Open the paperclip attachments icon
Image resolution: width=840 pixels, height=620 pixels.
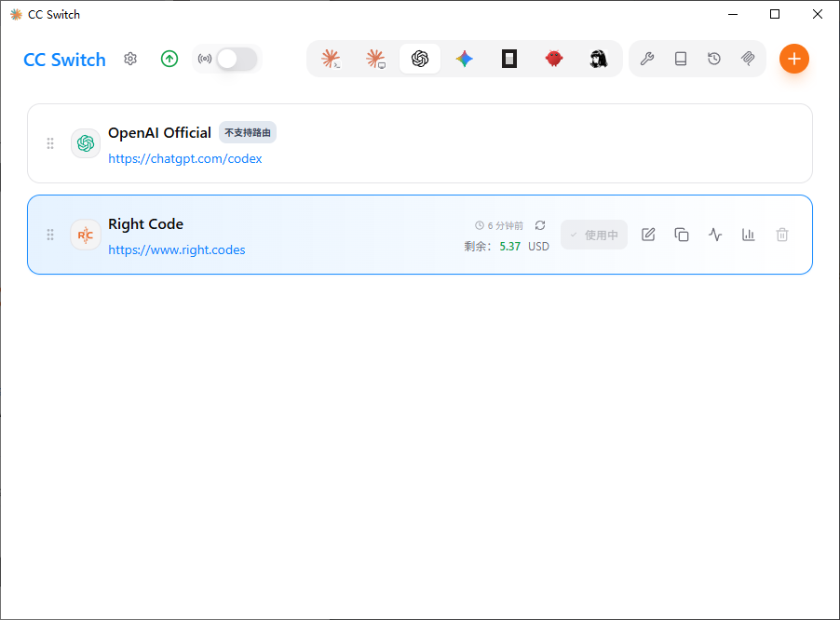tap(748, 59)
